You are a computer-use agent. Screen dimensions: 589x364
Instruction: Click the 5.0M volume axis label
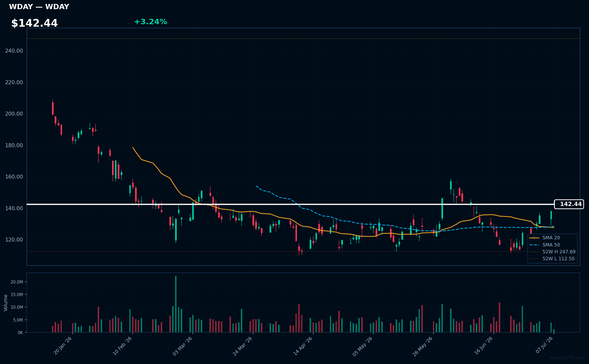(x=18, y=320)
